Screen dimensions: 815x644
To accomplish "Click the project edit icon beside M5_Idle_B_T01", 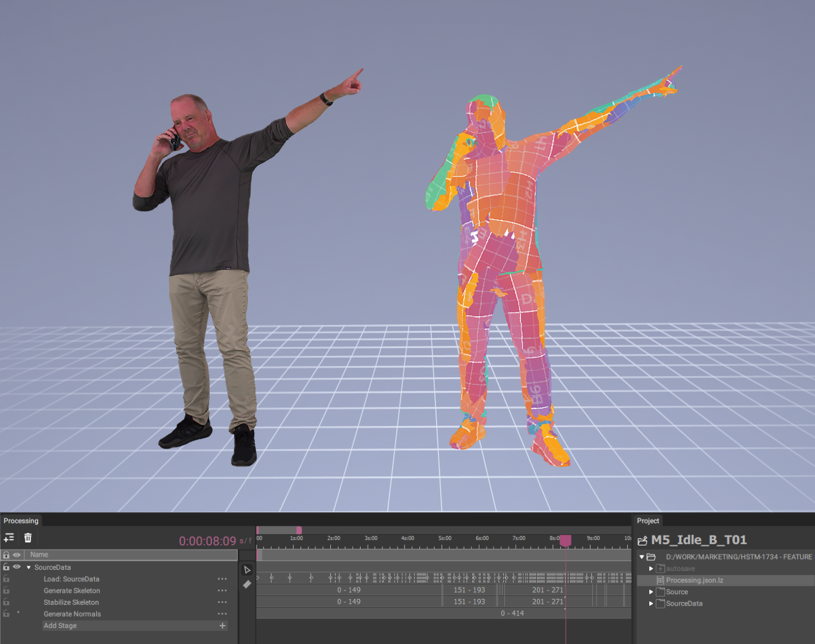I will point(642,541).
